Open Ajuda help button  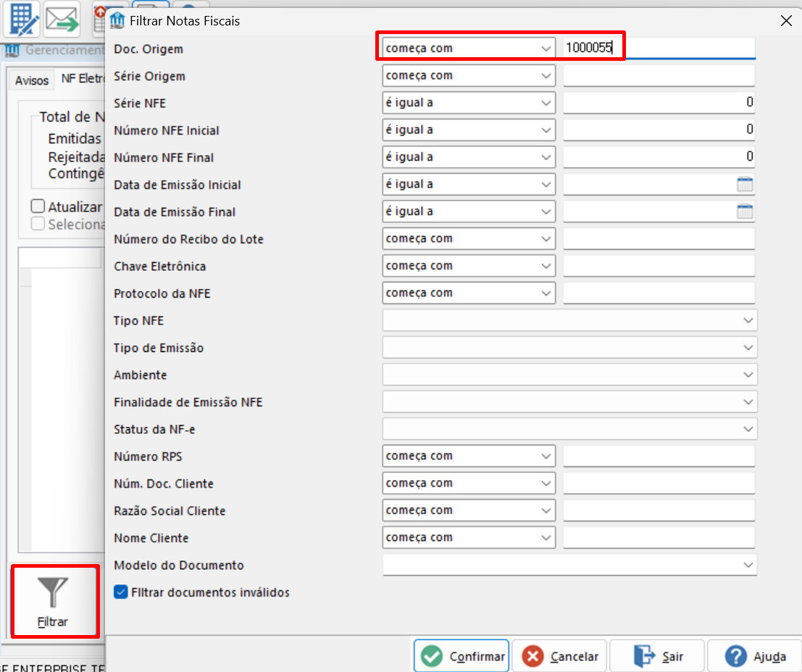click(x=754, y=656)
